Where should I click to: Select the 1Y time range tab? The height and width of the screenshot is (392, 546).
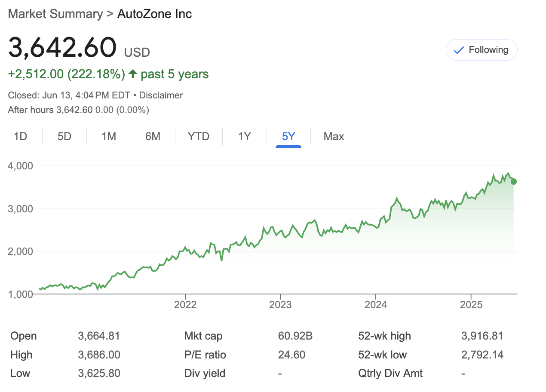244,137
